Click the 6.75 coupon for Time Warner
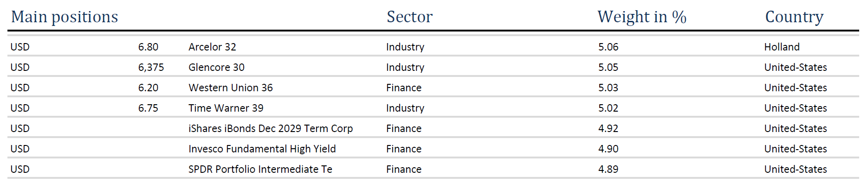Viewport: 868px width, 189px height. 148,108
